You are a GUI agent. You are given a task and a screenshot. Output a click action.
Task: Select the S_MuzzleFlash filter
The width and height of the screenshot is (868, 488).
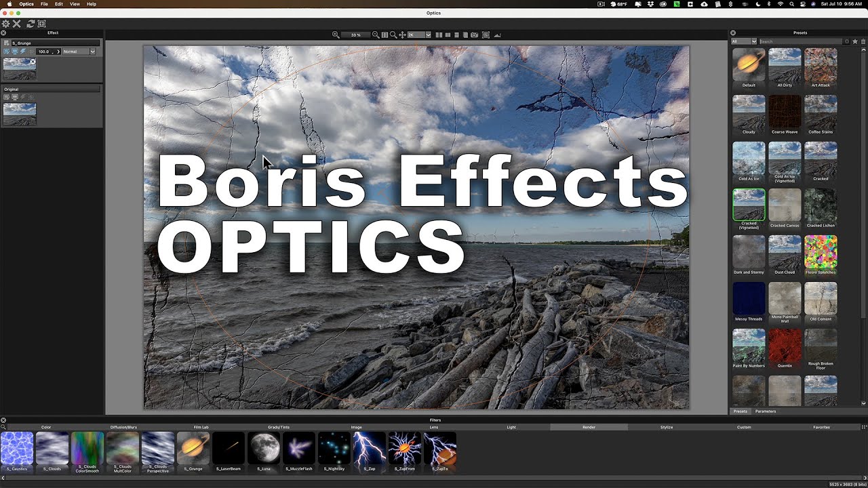coord(299,452)
